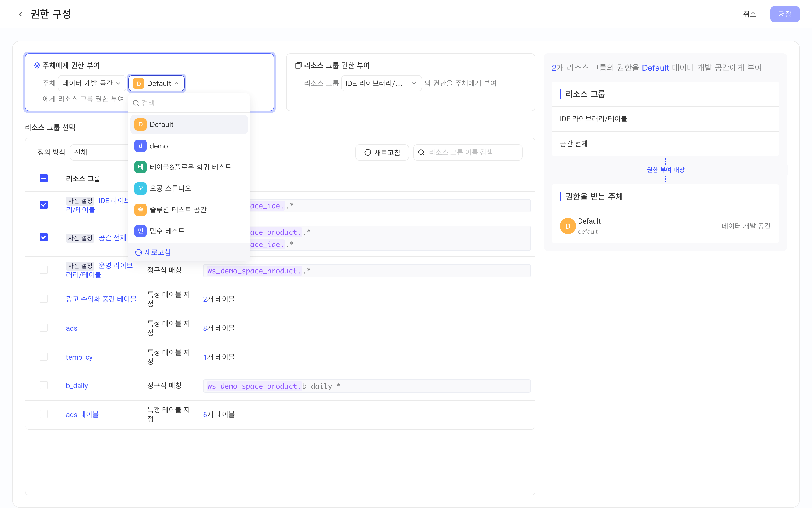Open the 데이터 개발 공간 subject type dropdown
812x508 pixels.
[x=92, y=83]
